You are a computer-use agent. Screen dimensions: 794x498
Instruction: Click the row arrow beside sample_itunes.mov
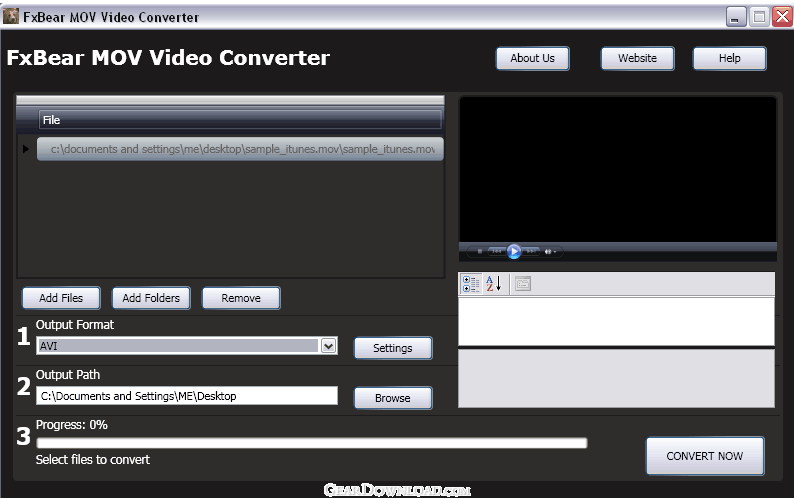26,149
